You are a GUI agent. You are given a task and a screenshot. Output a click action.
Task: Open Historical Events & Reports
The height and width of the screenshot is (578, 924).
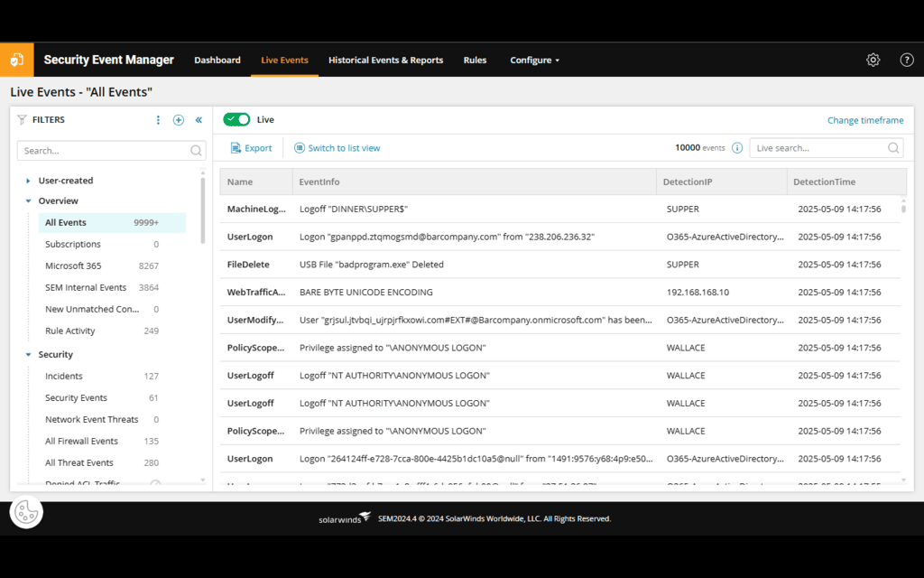tap(385, 60)
